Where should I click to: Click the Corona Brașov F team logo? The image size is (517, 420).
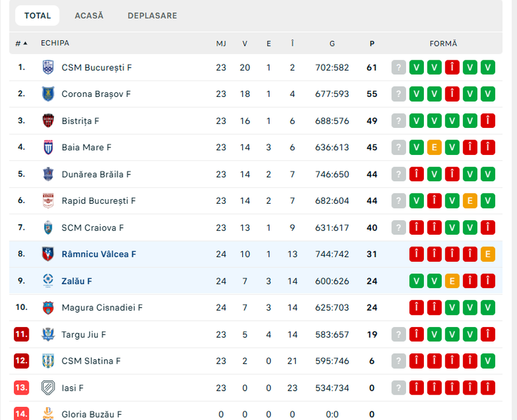48,94
